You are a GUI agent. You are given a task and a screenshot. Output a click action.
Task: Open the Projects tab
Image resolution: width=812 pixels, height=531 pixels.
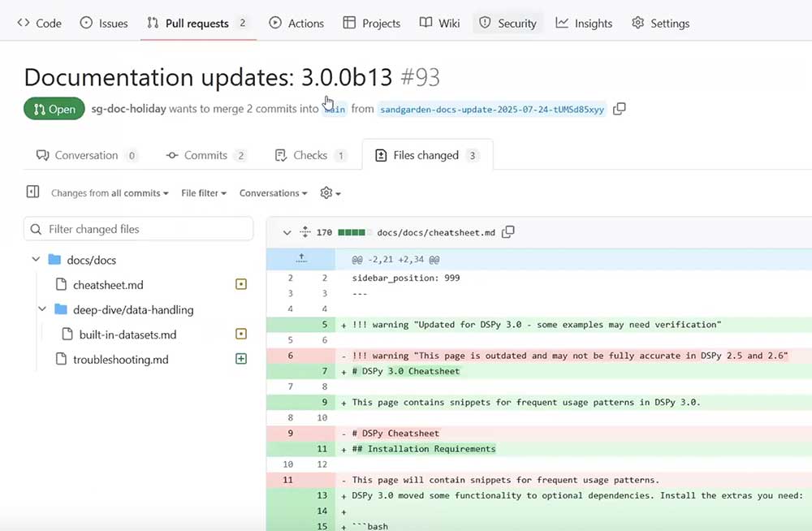[x=372, y=24]
